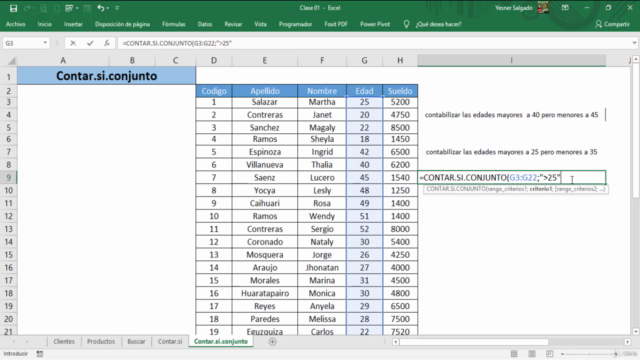Switch to Page Break Preview icon

tap(550, 353)
